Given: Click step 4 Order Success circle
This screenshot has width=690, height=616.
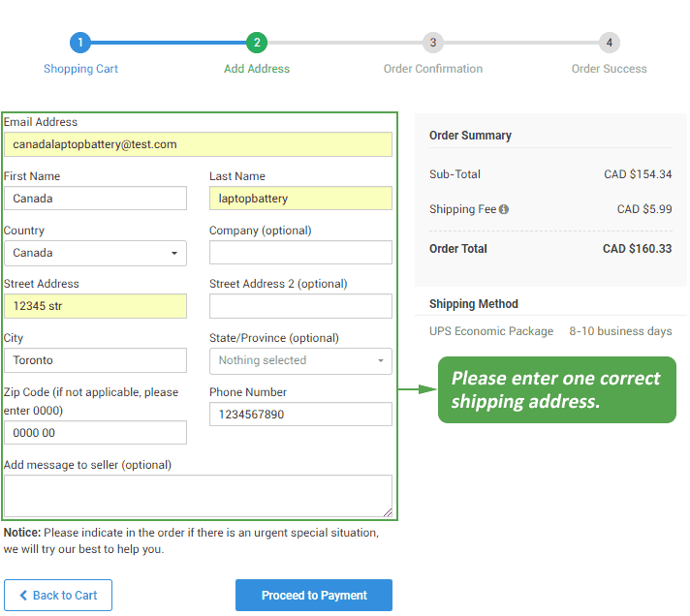Looking at the screenshot, I should pos(609,43).
